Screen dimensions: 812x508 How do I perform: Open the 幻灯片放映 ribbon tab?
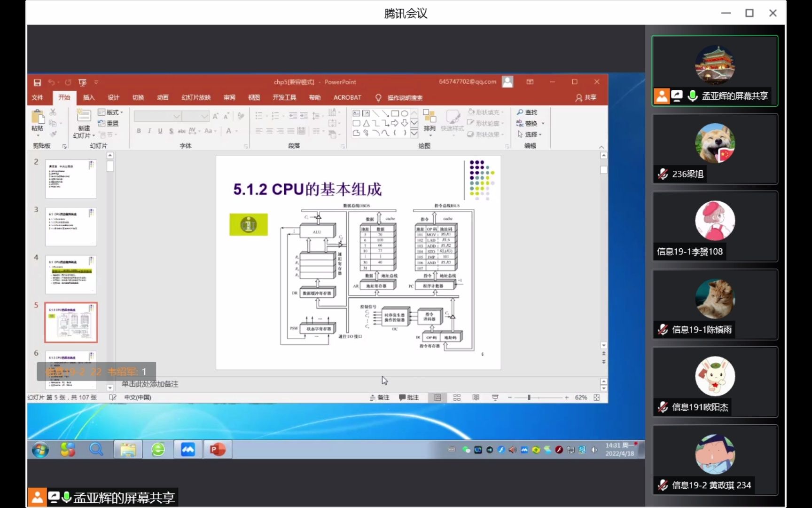[x=196, y=97]
